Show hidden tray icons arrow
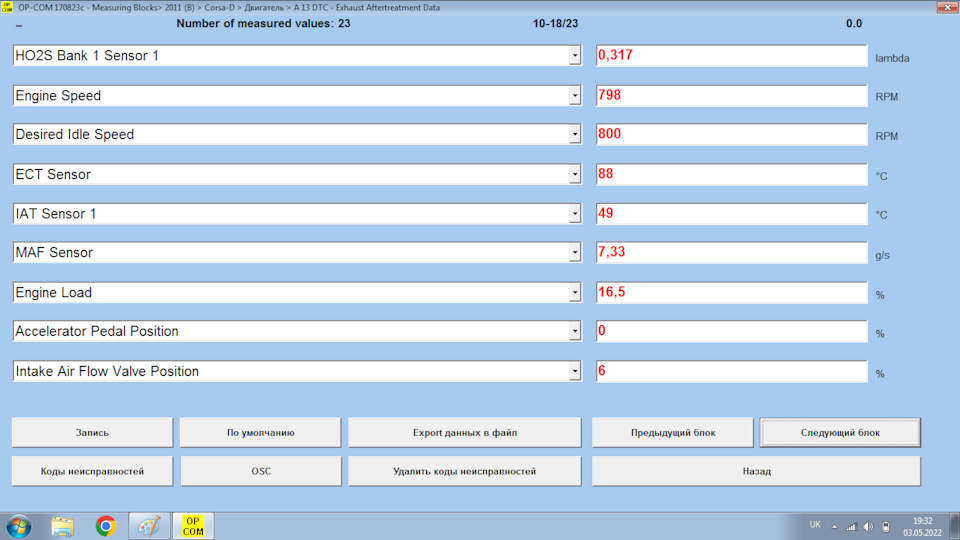960x540 pixels. (834, 527)
